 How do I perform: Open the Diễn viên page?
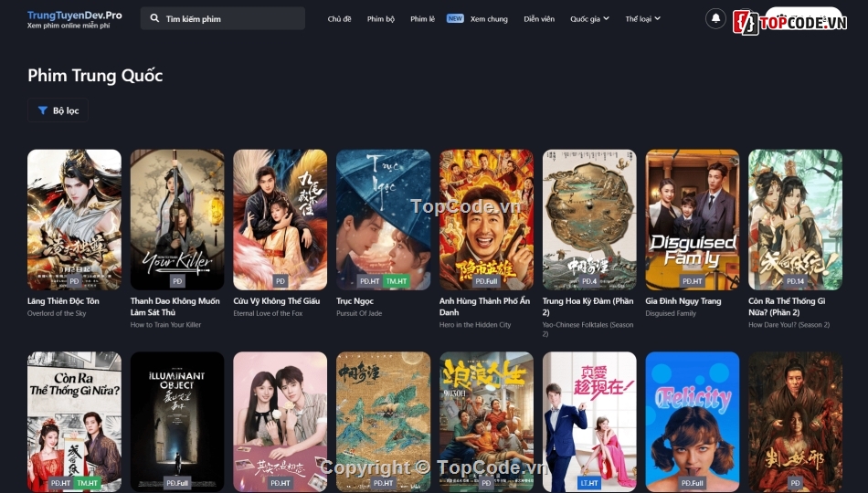(x=539, y=18)
